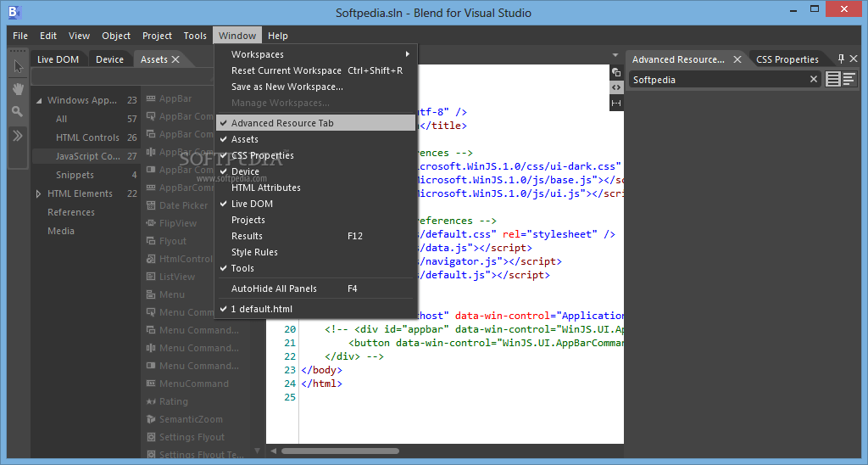This screenshot has height=465, width=868.
Task: Click the horizontal split icon beside editor
Action: (616, 103)
